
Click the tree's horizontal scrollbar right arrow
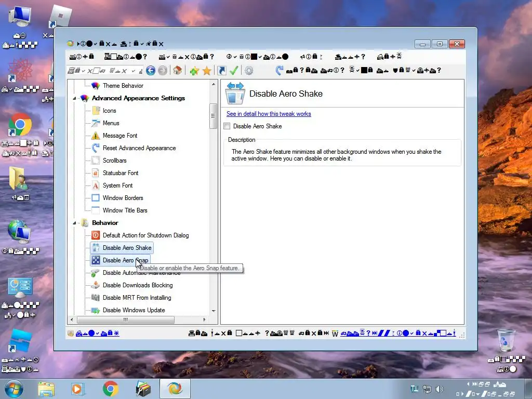pyautogui.click(x=204, y=320)
